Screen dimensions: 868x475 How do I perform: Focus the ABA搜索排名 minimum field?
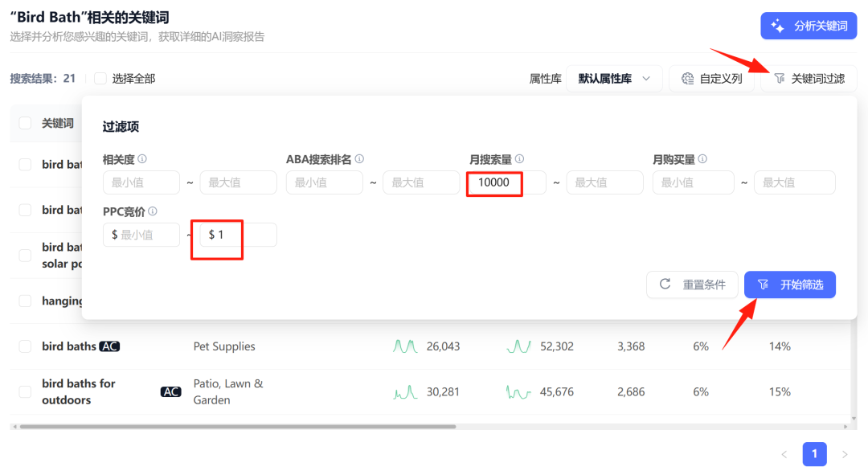(325, 182)
